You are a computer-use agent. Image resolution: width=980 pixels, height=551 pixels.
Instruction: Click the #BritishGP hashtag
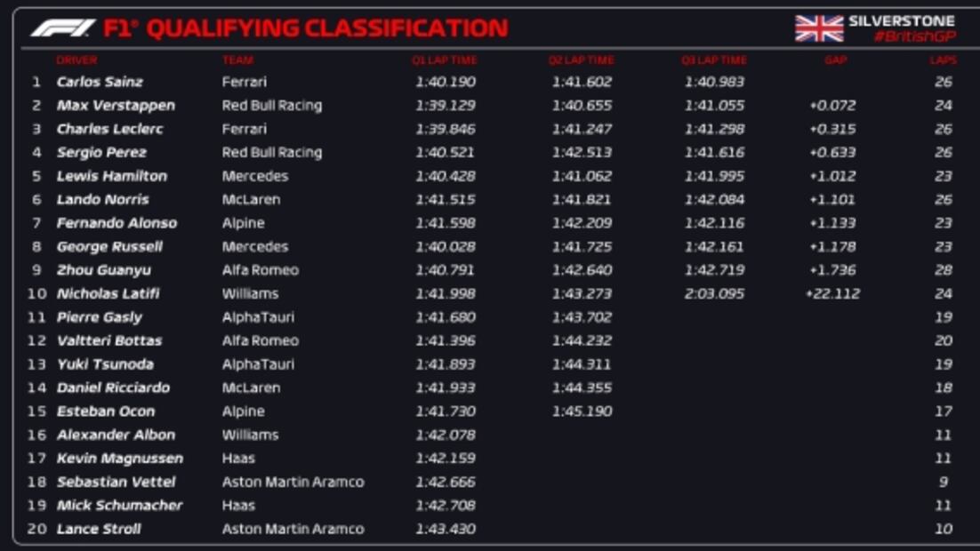914,37
